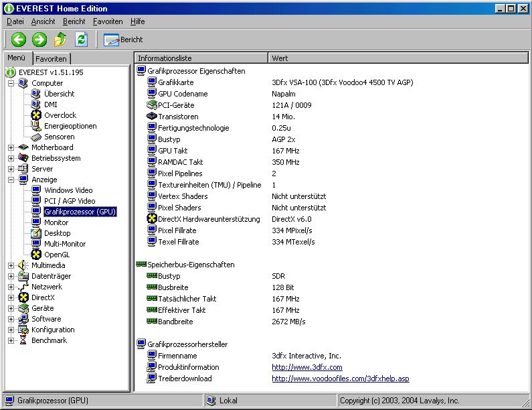Screen dimensions: 532x410
Task: Click the EVEREST v1.51.195 root icon
Action: pos(11,72)
